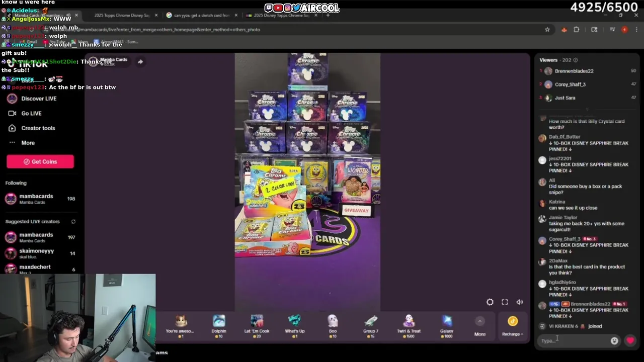Send the Let 'Em Cook gift
Viewport: 644px width, 362px height.
[x=257, y=325]
